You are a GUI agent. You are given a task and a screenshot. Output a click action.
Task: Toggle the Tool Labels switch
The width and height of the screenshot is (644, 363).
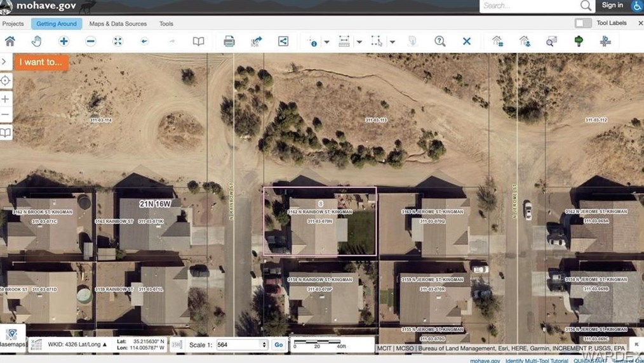[582, 23]
